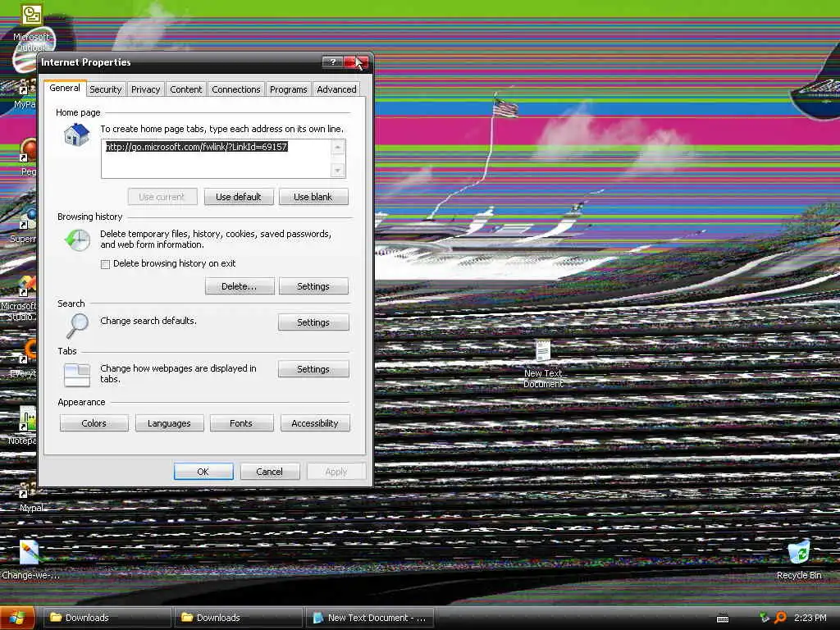Viewport: 840px width, 630px height.
Task: Click the Tabs section window icon
Action: click(76, 374)
